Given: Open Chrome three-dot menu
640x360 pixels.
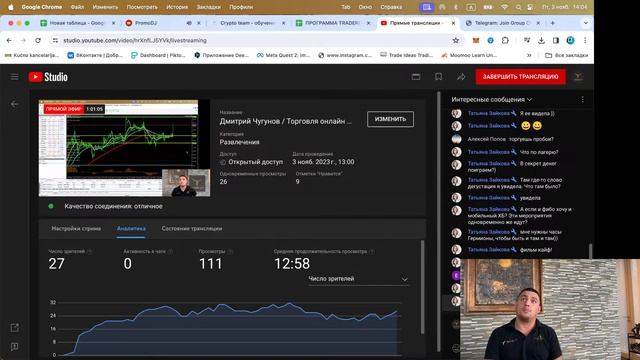Looking at the screenshot, I should (585, 40).
